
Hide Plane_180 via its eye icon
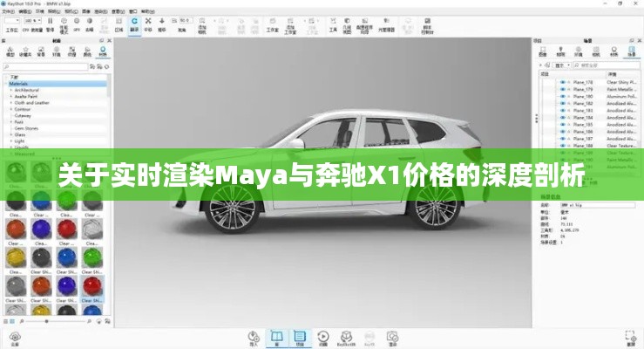click(x=563, y=96)
